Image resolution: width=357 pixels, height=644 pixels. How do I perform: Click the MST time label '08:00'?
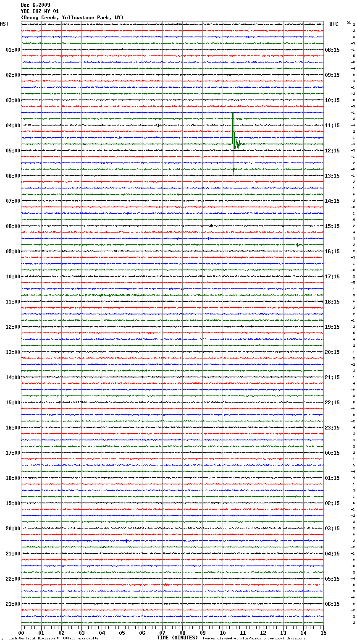click(13, 226)
